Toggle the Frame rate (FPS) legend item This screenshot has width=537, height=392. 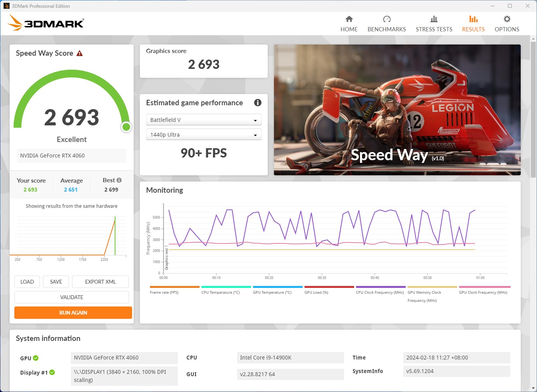coord(164,293)
